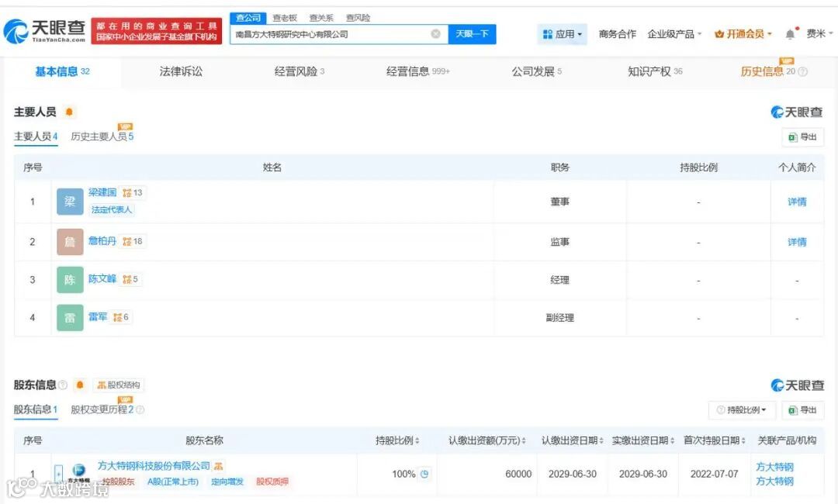Viewport: 838px width, 504px height.
Task: Click the pie chart icon beside 100%
Action: 424,474
